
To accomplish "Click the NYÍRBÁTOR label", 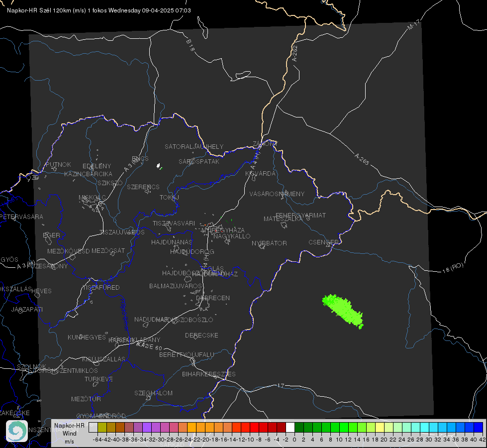I will pyautogui.click(x=269, y=243).
